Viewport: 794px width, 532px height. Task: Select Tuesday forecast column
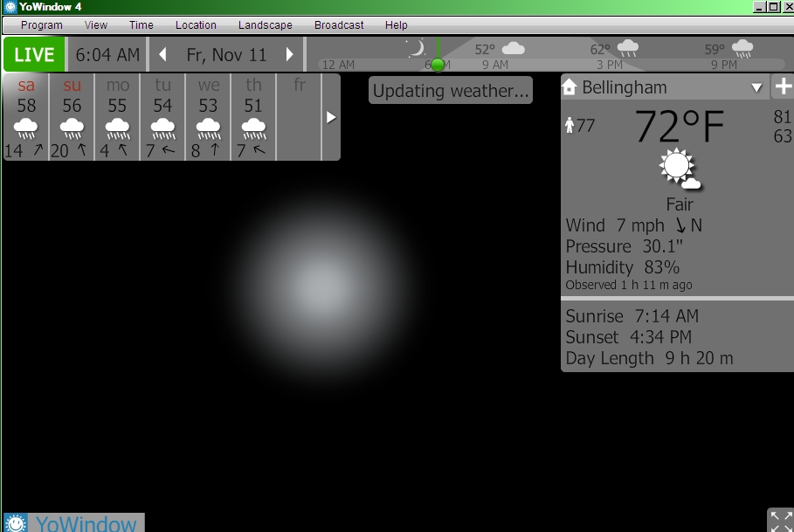[162, 118]
